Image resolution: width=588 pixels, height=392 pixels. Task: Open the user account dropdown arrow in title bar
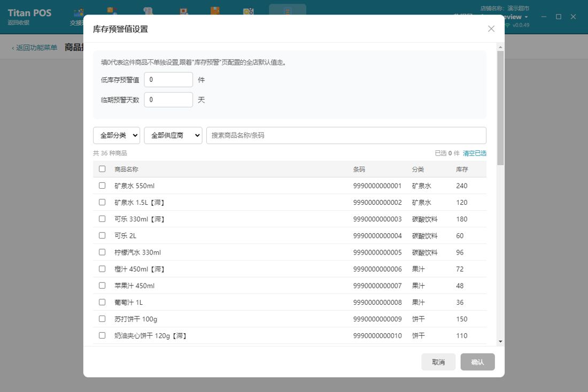point(526,17)
